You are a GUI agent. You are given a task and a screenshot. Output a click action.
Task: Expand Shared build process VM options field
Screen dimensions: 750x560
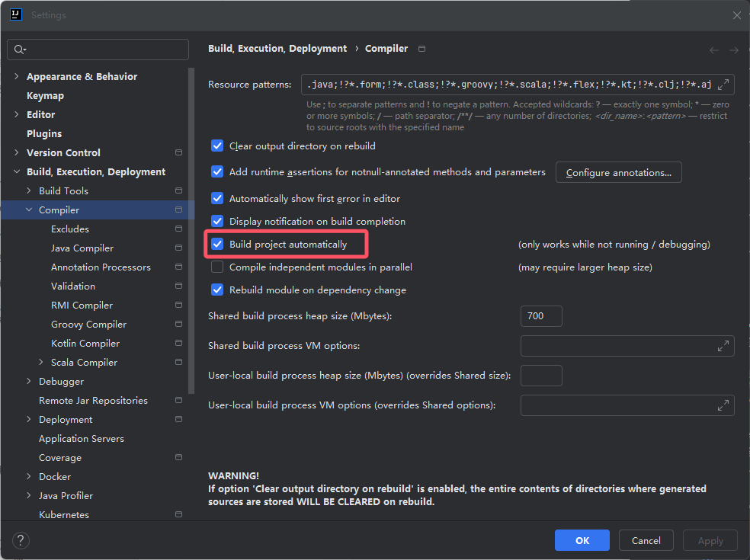(723, 346)
